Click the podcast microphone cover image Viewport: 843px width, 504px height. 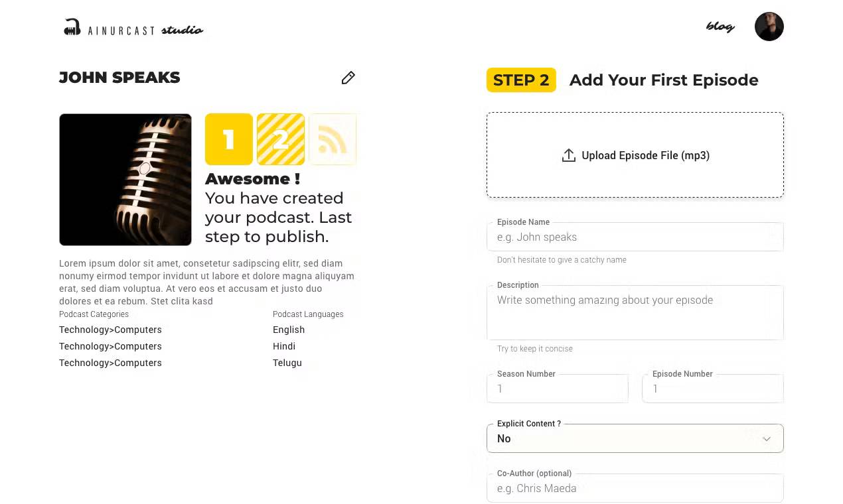(125, 179)
